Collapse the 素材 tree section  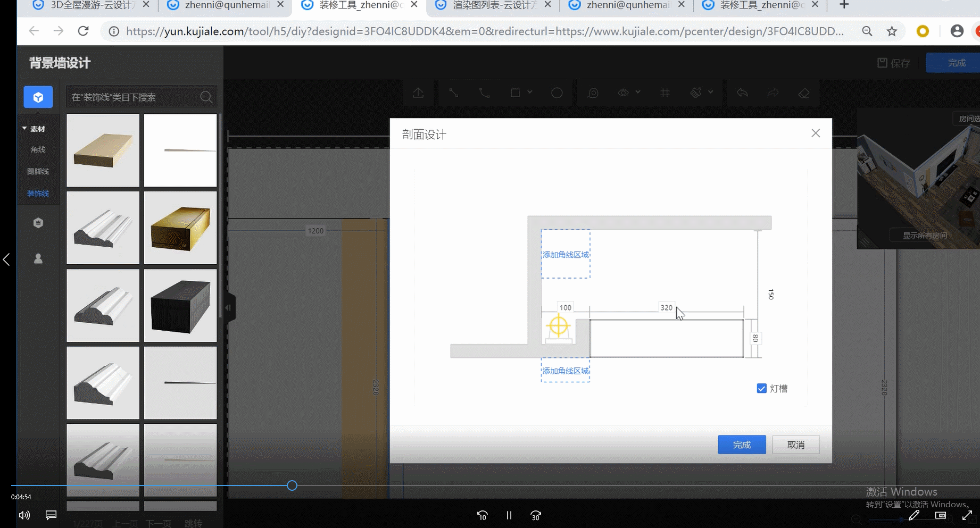pyautogui.click(x=24, y=129)
